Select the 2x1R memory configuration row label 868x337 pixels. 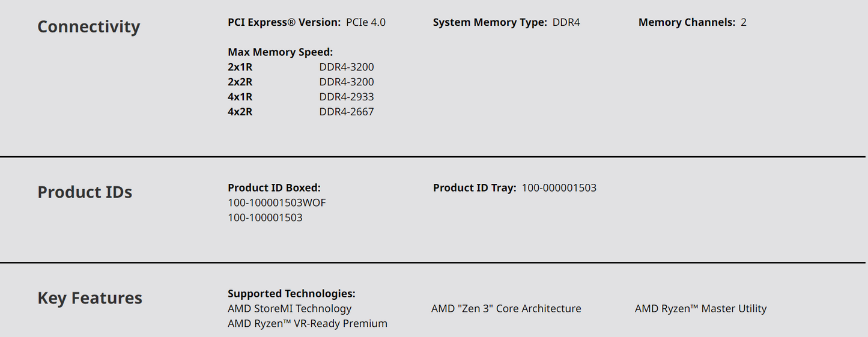pos(240,67)
